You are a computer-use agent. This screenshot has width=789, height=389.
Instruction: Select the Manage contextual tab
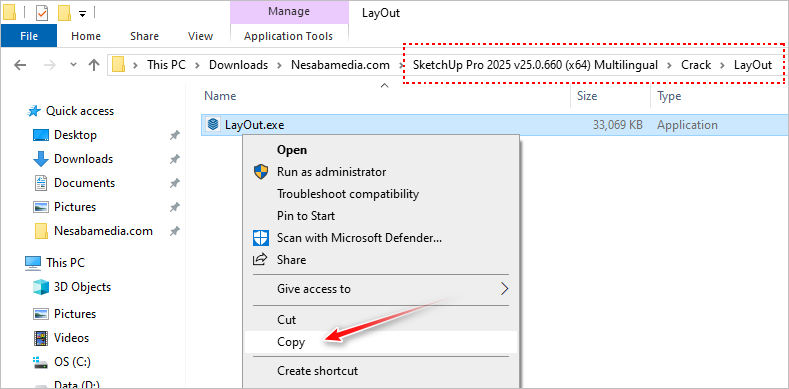[289, 12]
